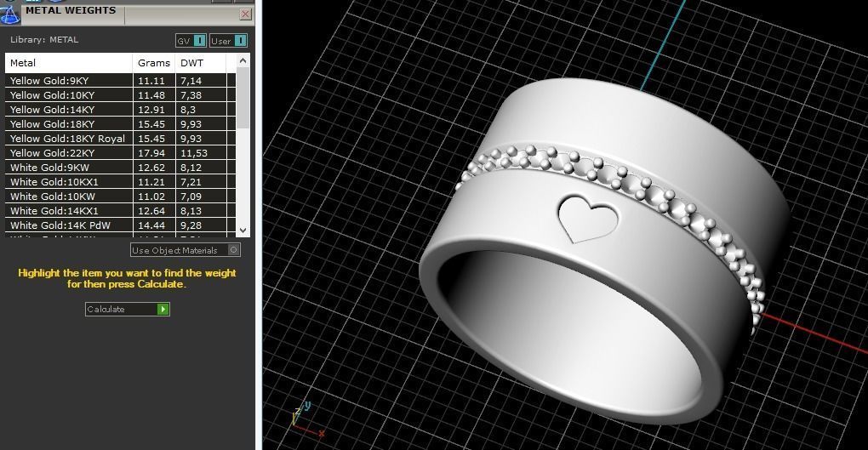The height and width of the screenshot is (450, 868).
Task: Click the table scroll down arrow
Action: click(243, 230)
